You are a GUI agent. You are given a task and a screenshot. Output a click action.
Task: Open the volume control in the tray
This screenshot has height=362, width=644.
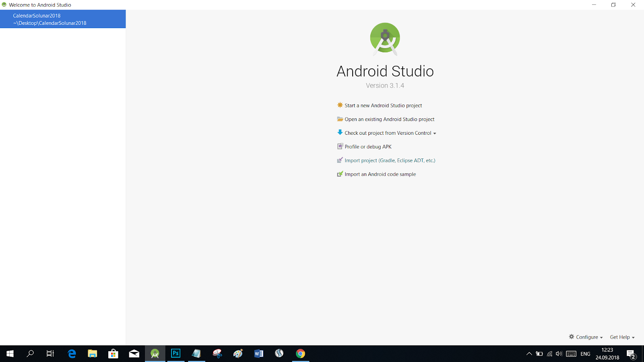pyautogui.click(x=559, y=354)
